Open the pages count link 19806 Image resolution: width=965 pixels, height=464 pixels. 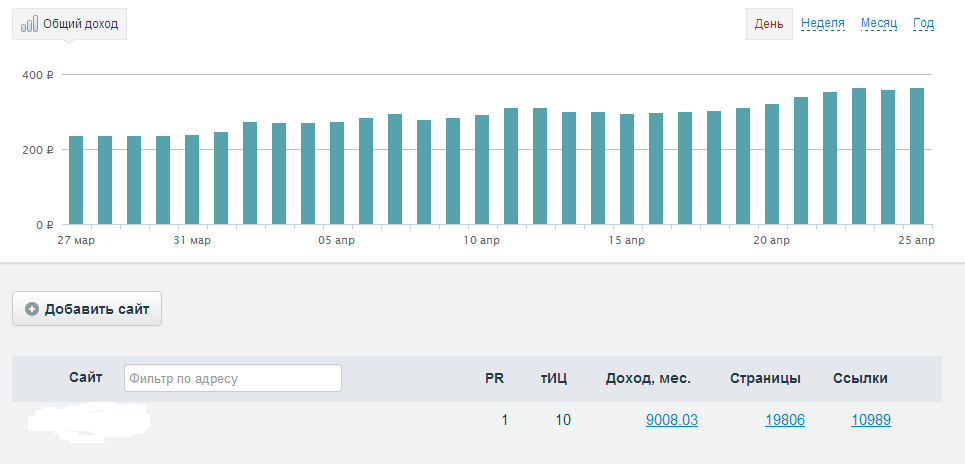click(x=785, y=420)
